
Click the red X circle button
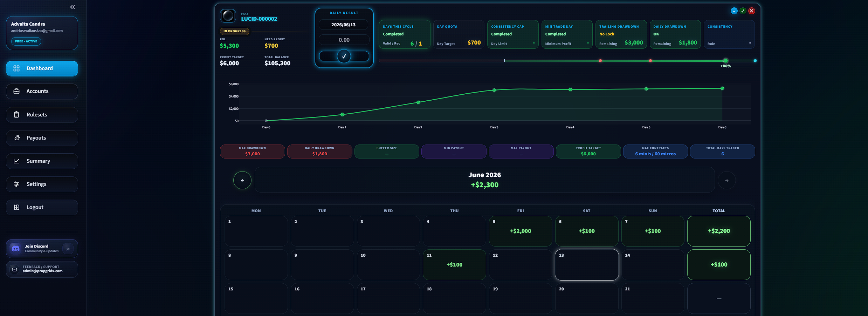click(751, 11)
